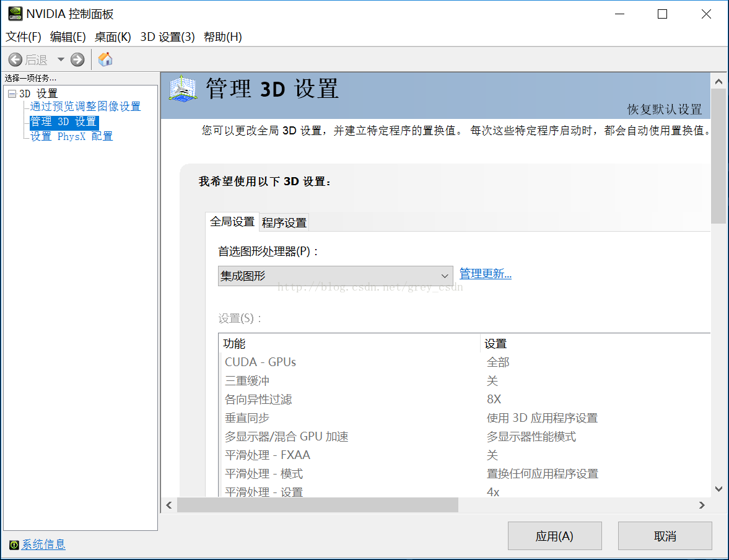Viewport: 729px width, 560px height.
Task: Open the 桌面(K) menu
Action: pyautogui.click(x=113, y=37)
